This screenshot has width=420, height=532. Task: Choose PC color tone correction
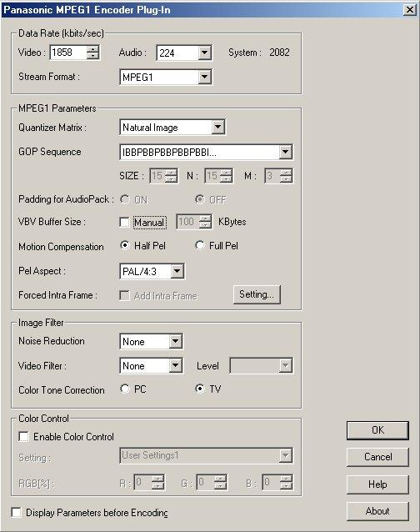click(x=125, y=389)
